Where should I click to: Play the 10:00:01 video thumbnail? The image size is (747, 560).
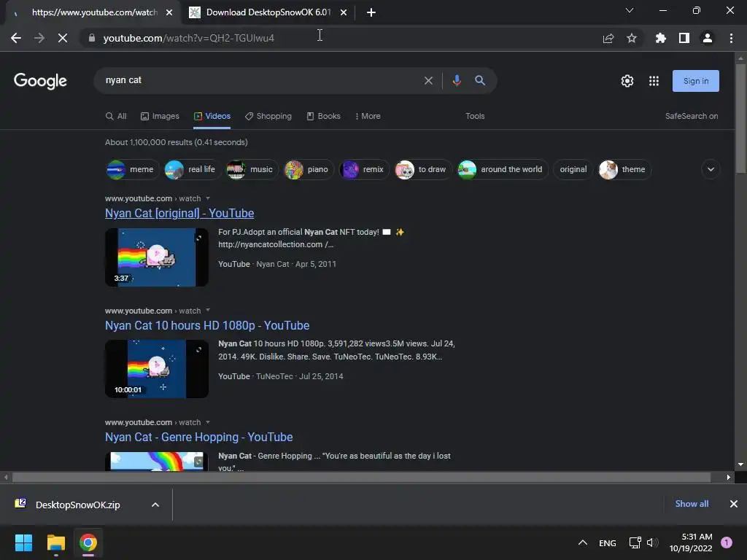(157, 369)
